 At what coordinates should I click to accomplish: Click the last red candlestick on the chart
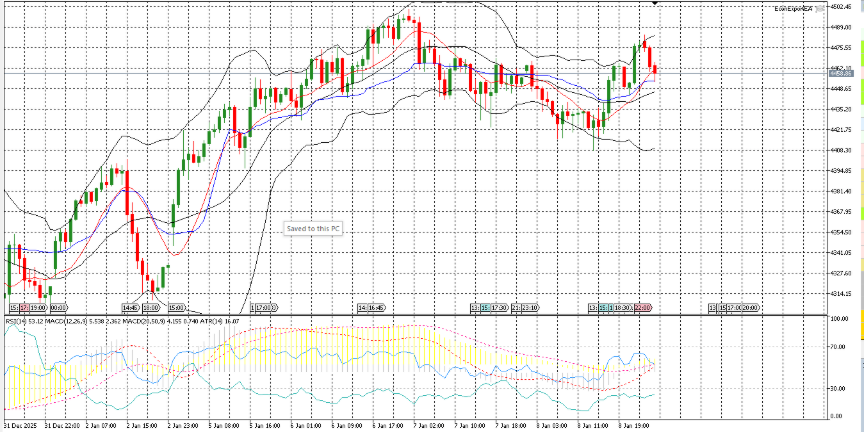[x=655, y=68]
